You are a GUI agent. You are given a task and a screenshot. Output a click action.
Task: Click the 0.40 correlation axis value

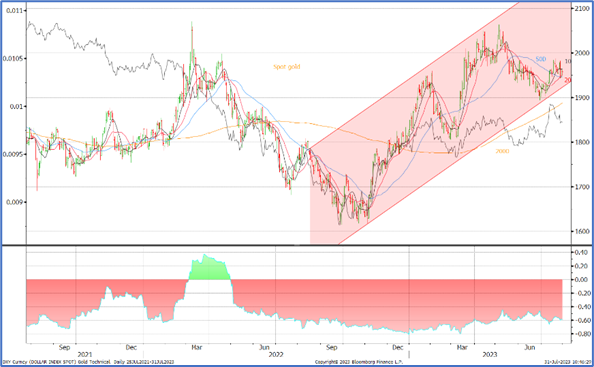coord(581,252)
